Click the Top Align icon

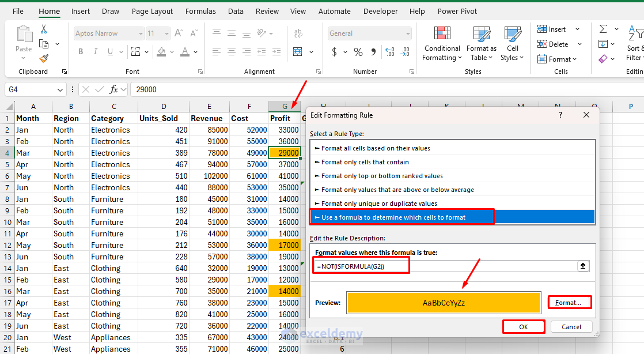pyautogui.click(x=217, y=33)
